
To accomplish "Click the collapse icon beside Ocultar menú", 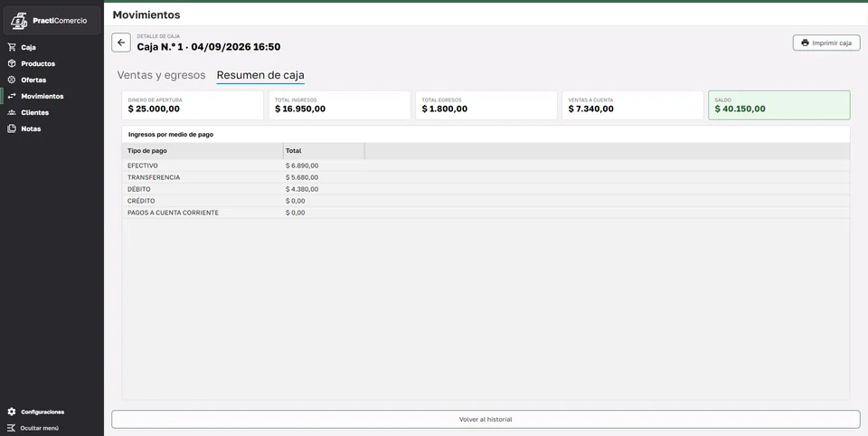I will (x=12, y=428).
